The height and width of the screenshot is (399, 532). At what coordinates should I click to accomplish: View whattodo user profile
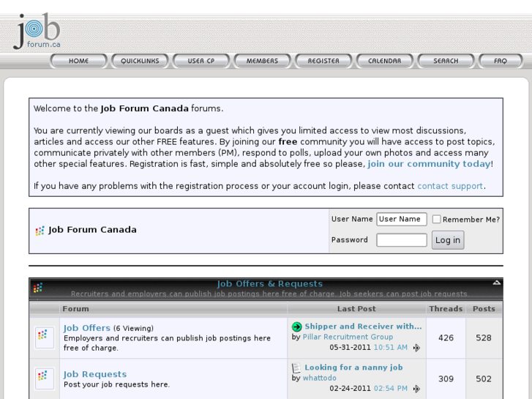tap(319, 378)
